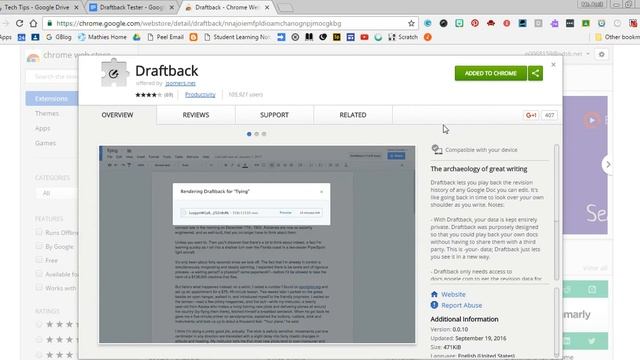Click the green share icon button
The image size is (640, 360).
pos(535,73)
